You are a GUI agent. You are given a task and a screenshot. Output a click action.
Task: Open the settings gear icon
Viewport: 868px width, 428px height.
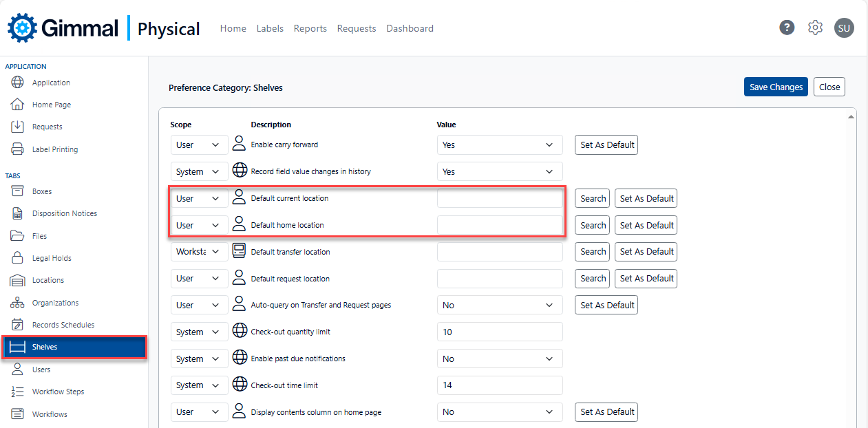point(816,28)
